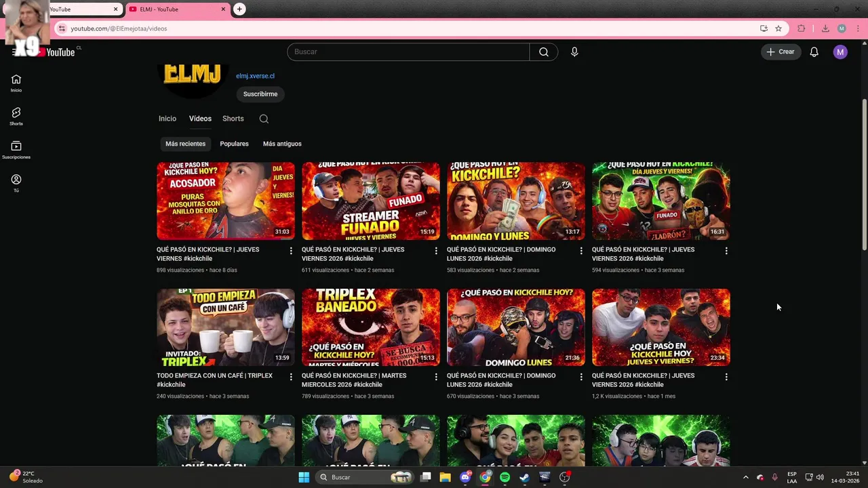Open options for 21:36 video
Image resolution: width=868 pixels, height=488 pixels.
[x=581, y=377]
